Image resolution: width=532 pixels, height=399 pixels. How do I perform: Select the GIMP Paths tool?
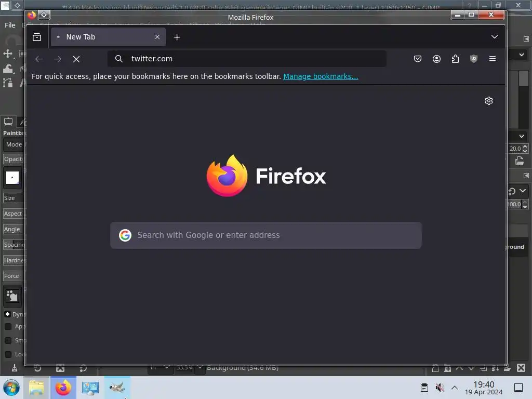[8, 83]
